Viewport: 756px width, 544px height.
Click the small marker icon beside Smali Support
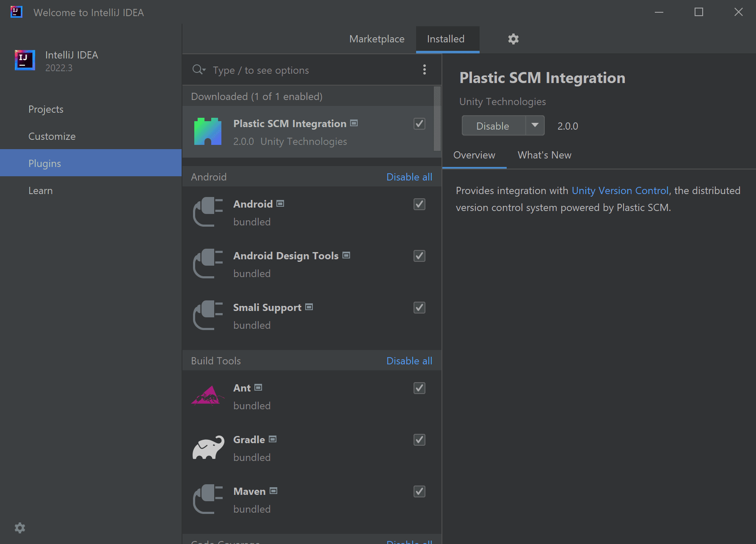(309, 307)
